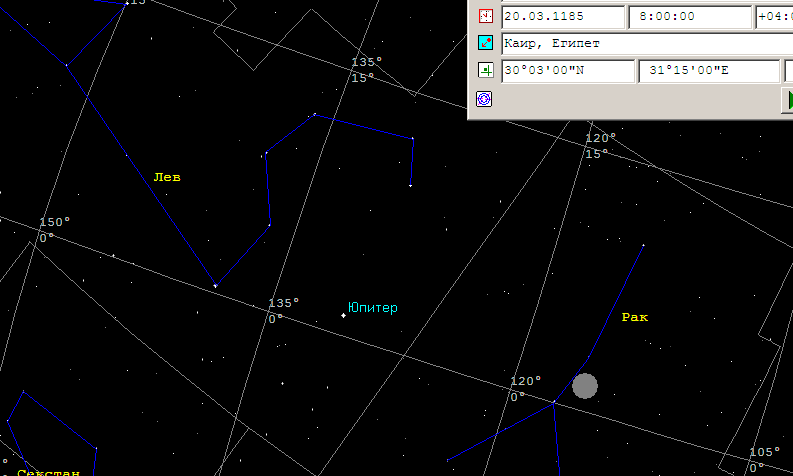Click the 105° 0° grid label

point(765,460)
